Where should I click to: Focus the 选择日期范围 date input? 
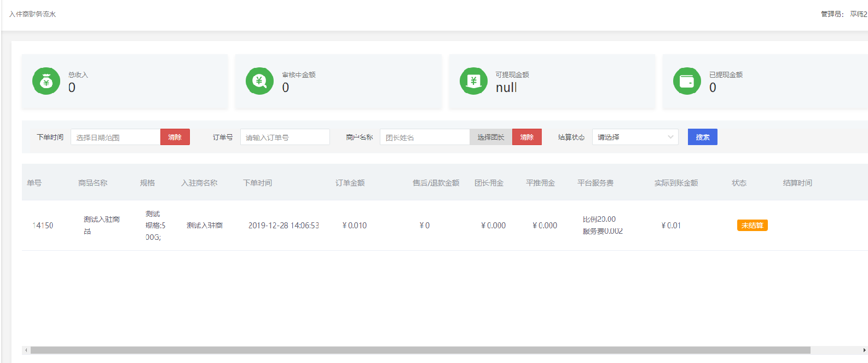coord(115,137)
